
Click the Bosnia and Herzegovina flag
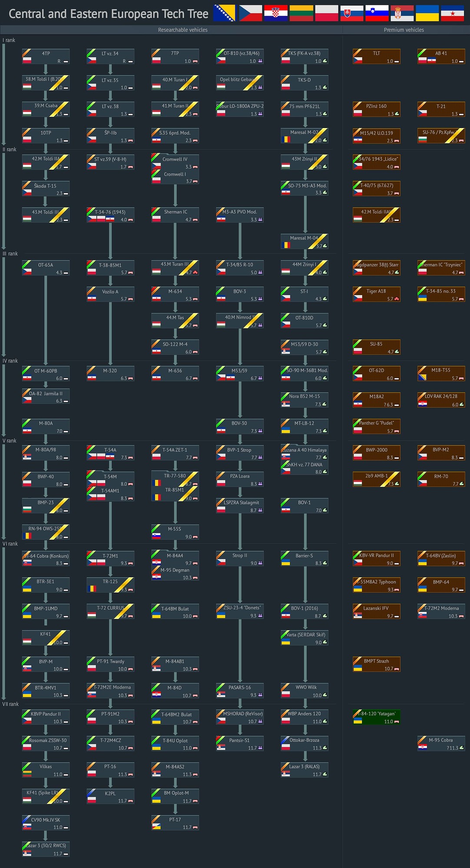[224, 13]
